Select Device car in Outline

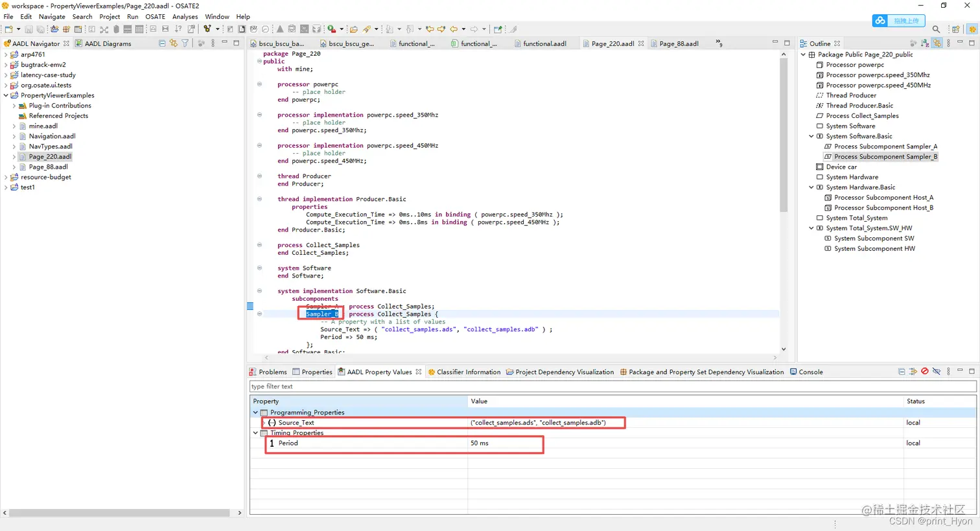coord(841,167)
